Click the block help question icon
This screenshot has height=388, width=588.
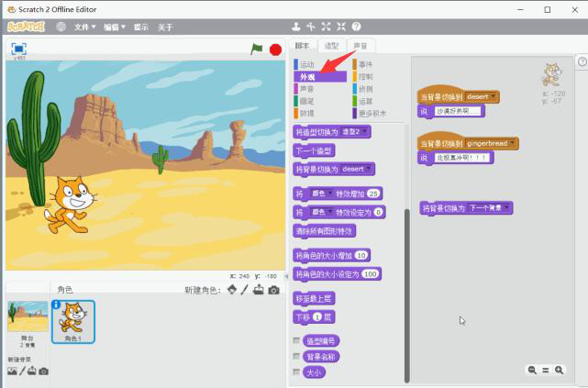[x=356, y=27]
